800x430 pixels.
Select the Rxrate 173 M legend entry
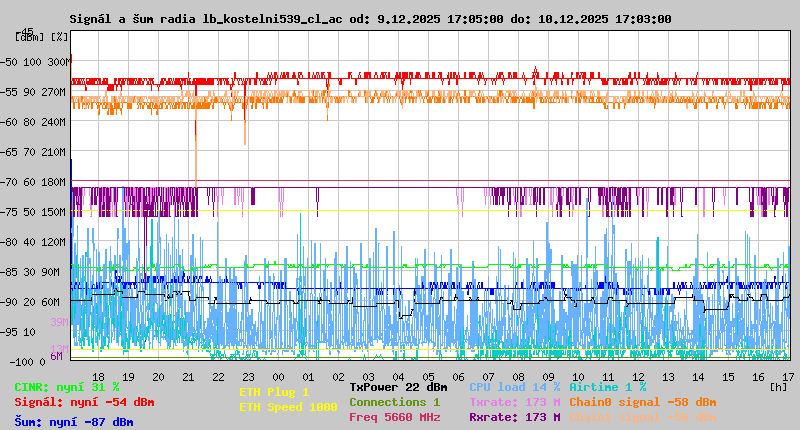(515, 417)
